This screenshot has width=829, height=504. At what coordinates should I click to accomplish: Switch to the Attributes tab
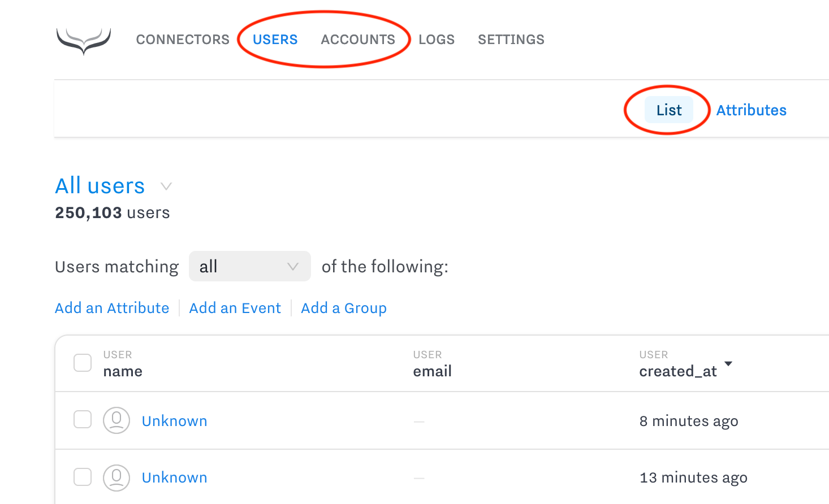751,110
